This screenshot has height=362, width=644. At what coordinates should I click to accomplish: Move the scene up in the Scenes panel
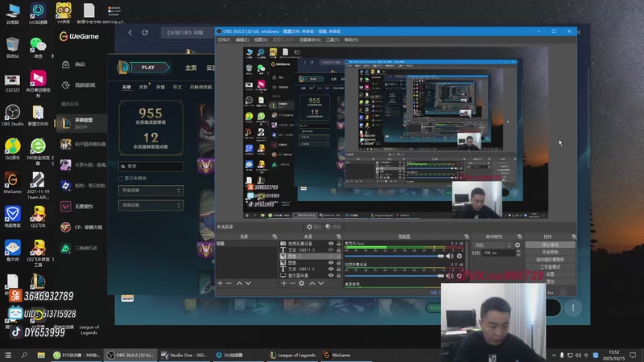point(239,283)
